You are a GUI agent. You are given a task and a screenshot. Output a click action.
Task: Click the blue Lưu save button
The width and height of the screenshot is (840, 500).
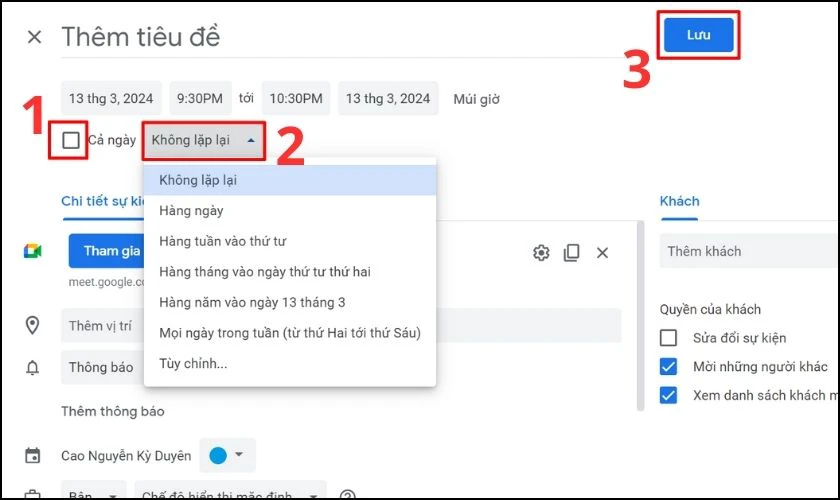point(699,35)
